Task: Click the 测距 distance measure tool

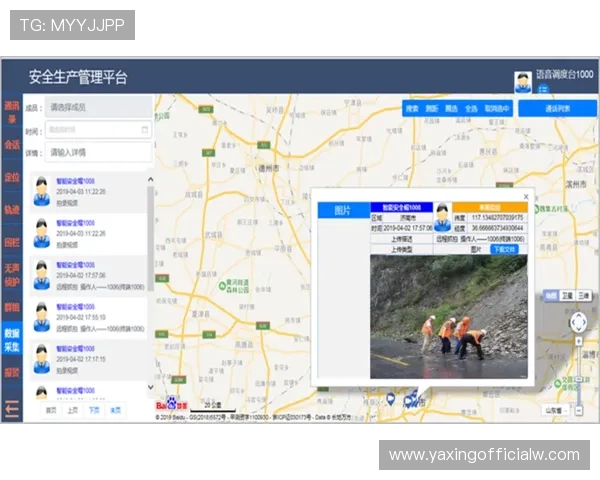Action: (x=432, y=109)
